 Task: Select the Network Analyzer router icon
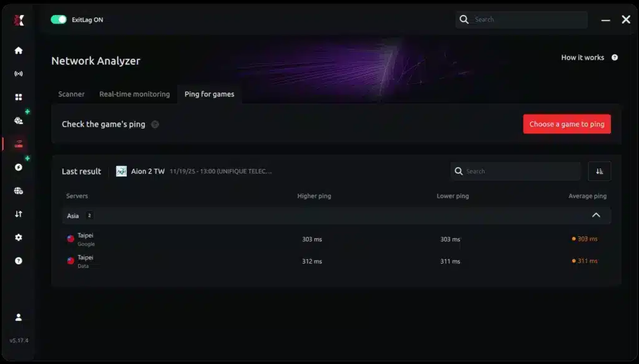19,144
